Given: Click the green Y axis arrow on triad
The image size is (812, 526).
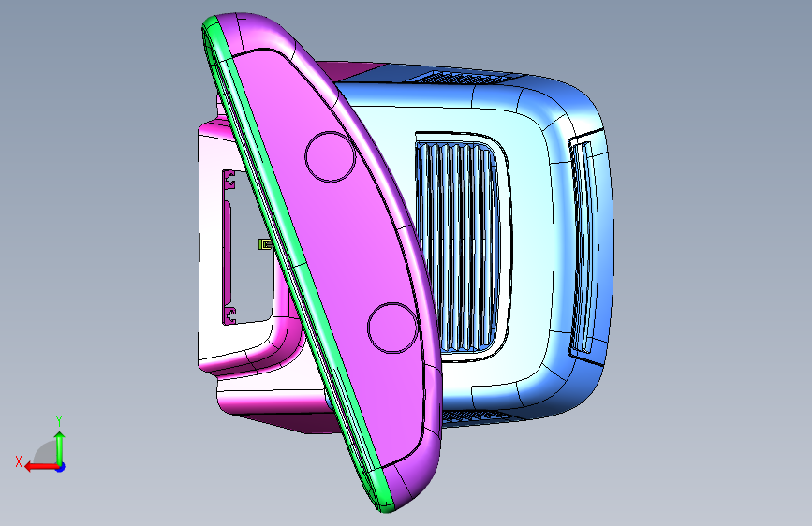Looking at the screenshot, I should [60, 447].
